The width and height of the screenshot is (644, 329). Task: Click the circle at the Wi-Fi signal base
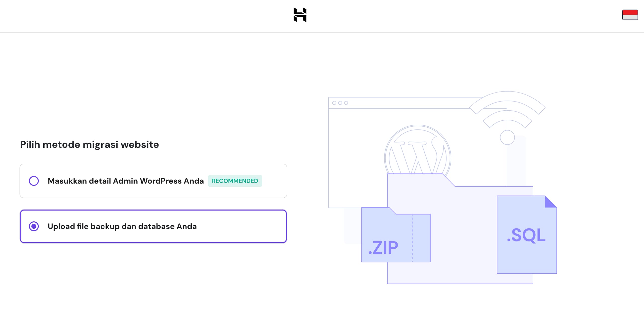click(507, 137)
